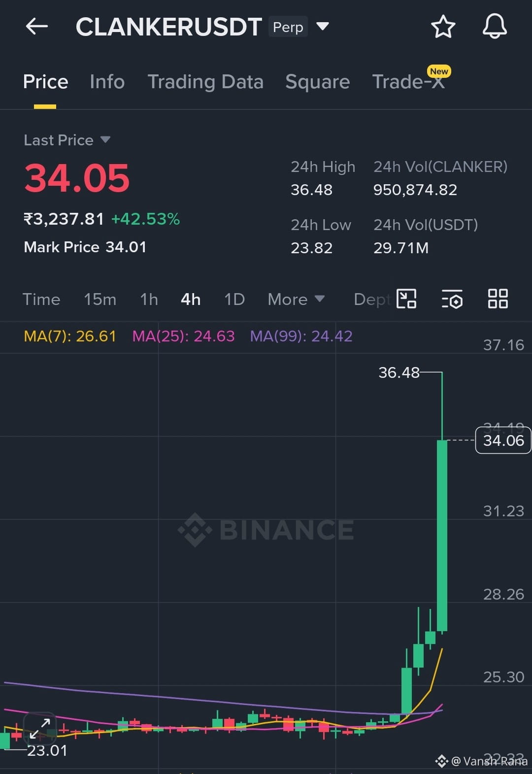Image resolution: width=532 pixels, height=774 pixels.
Task: Expand chart to fullscreen with arrows icon
Action: coord(39,728)
